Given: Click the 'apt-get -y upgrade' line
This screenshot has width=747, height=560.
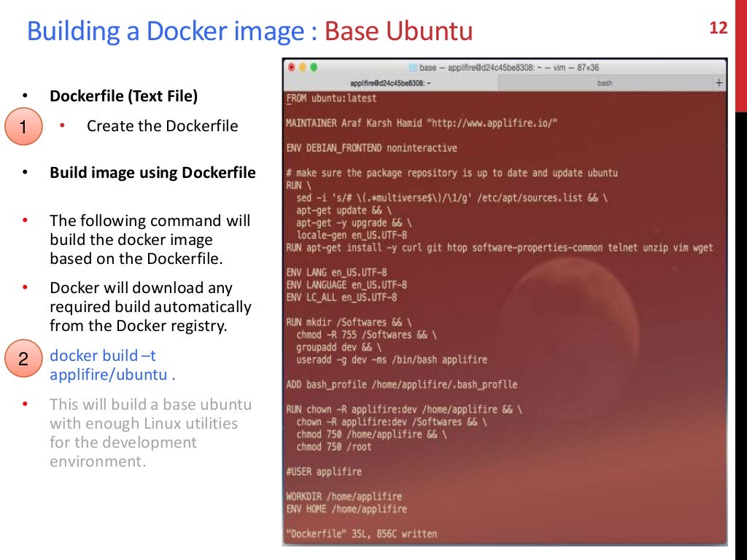Looking at the screenshot, I should [354, 222].
